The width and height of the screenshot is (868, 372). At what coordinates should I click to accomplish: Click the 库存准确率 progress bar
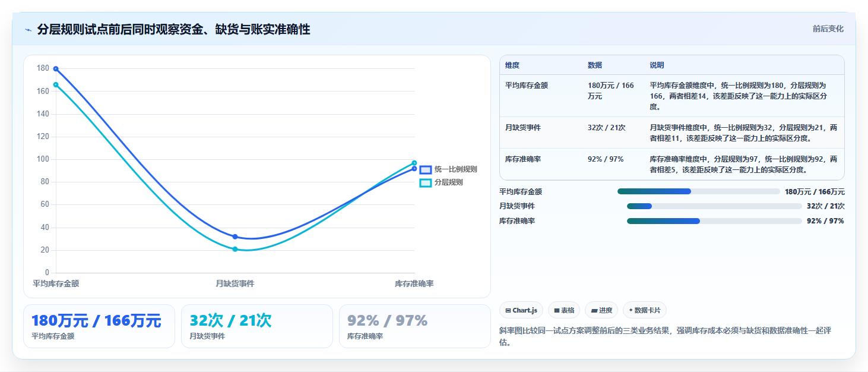click(714, 221)
